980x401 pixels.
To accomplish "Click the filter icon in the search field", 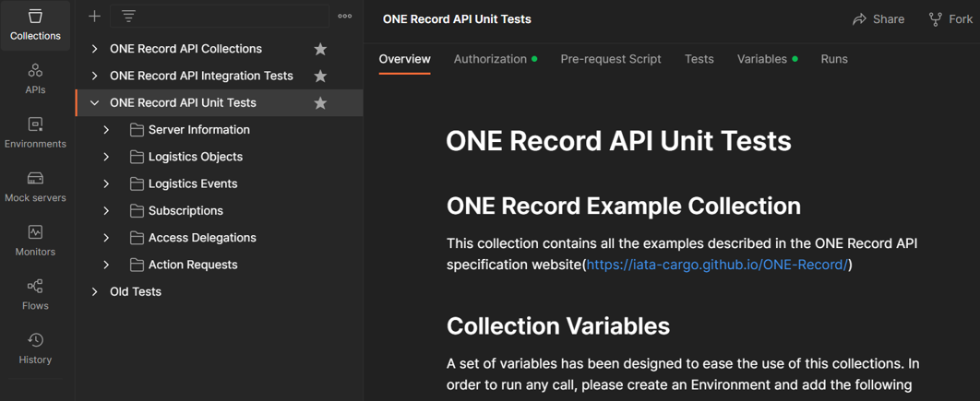I will point(128,17).
